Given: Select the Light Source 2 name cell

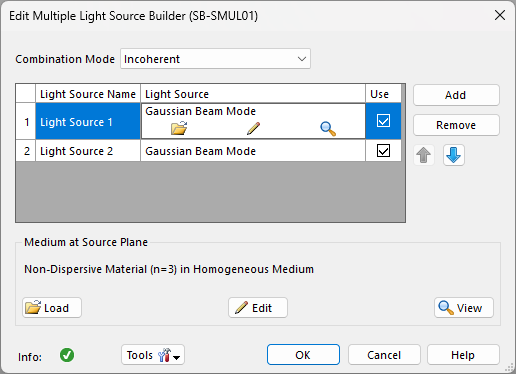Looking at the screenshot, I should tap(88, 151).
